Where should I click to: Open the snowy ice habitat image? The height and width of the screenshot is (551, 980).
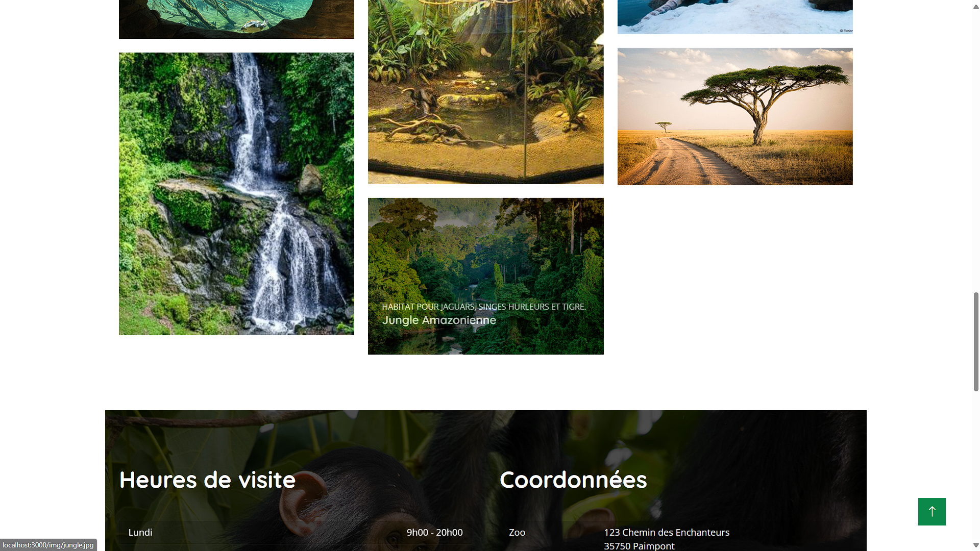coord(735,17)
